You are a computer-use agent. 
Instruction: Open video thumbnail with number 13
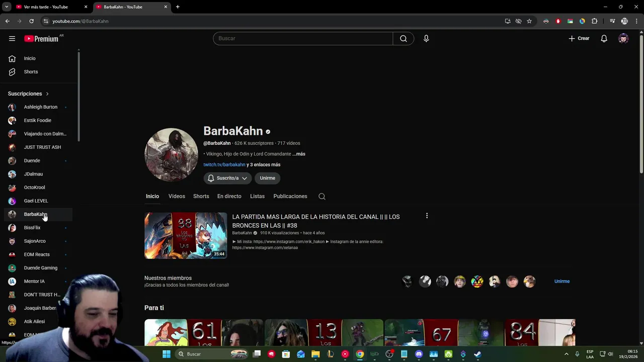(x=324, y=333)
